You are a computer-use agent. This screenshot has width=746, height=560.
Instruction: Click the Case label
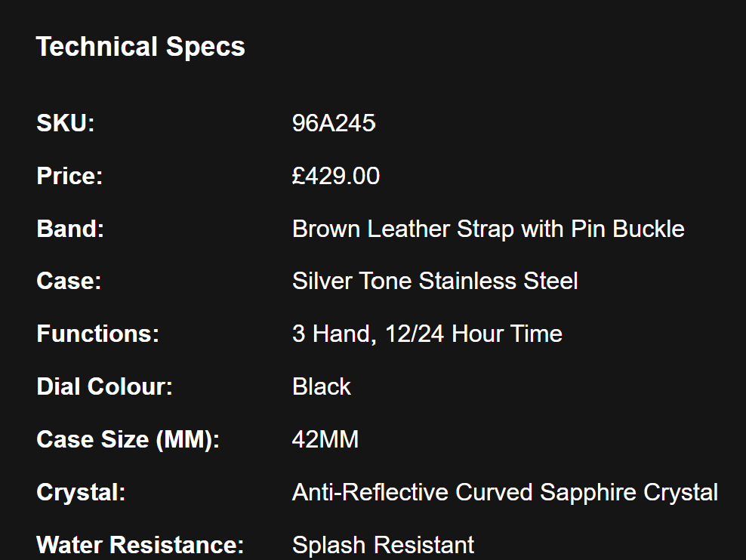coord(69,282)
